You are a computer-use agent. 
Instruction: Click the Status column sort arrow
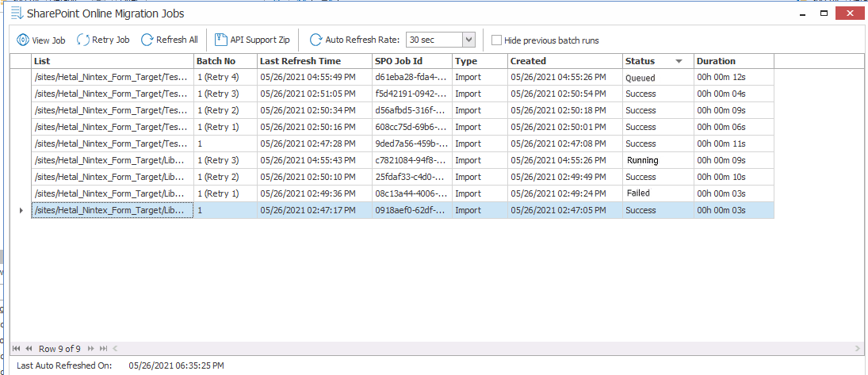[679, 61]
